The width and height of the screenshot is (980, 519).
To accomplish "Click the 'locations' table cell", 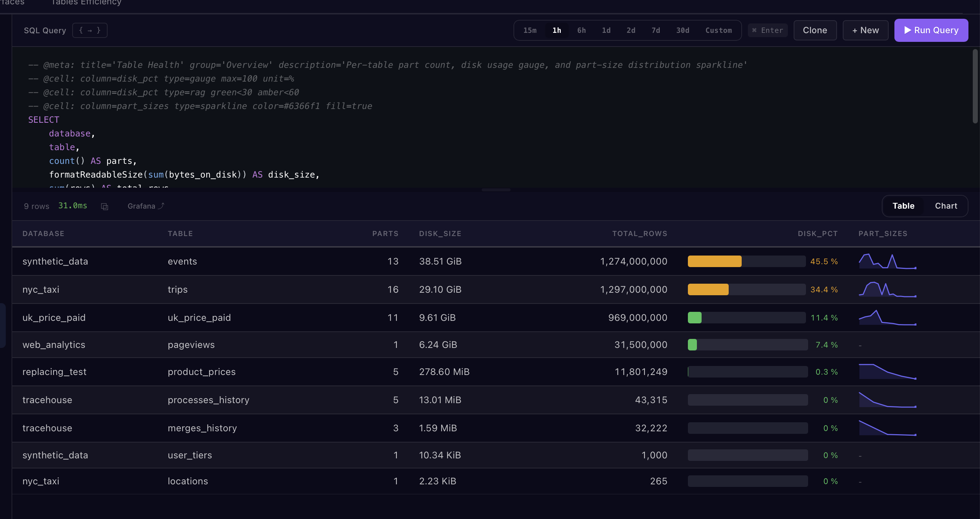I will coord(188,481).
